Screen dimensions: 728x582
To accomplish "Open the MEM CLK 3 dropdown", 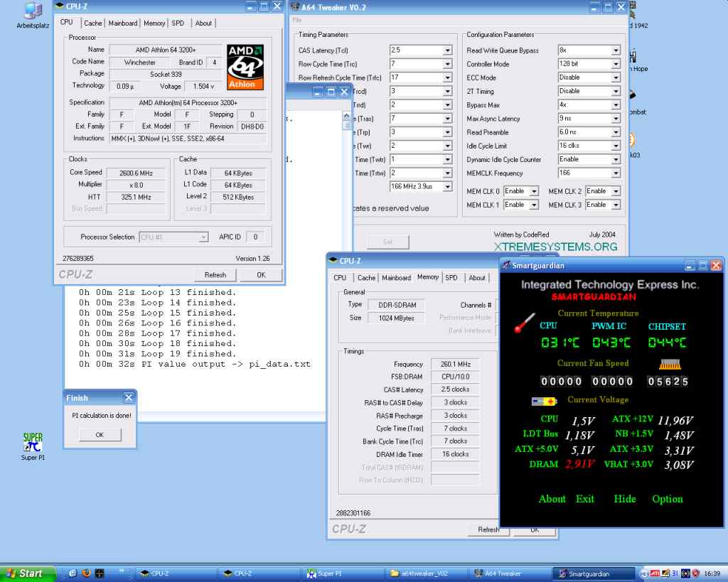I will [616, 205].
